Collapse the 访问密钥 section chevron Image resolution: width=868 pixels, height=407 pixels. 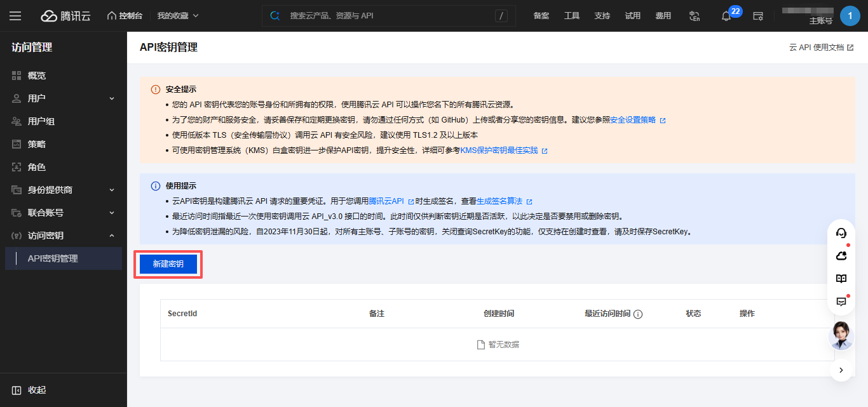pyautogui.click(x=112, y=236)
